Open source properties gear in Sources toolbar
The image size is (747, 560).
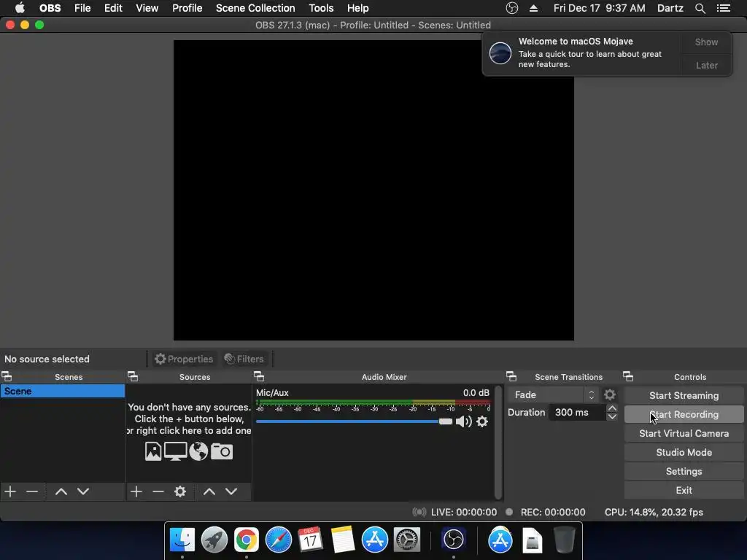180,491
